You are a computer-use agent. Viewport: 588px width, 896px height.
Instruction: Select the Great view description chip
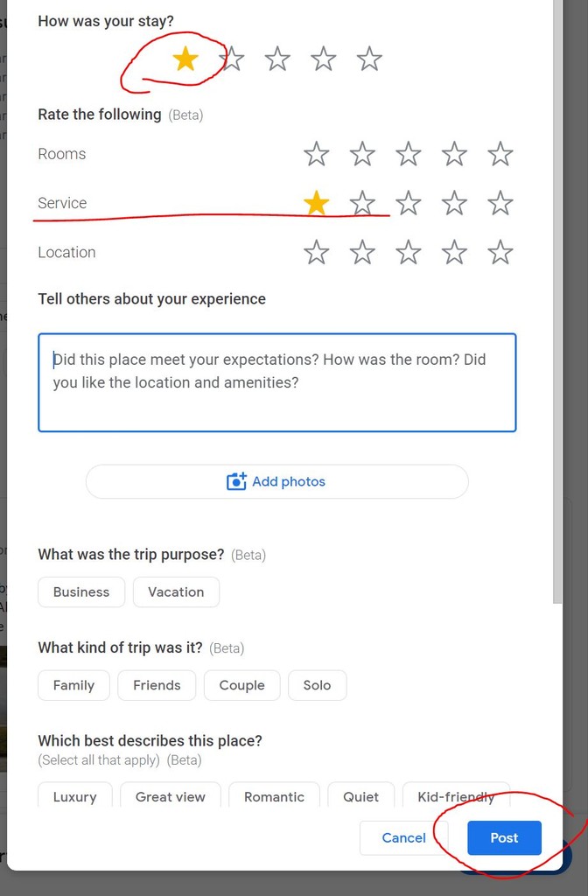171,794
